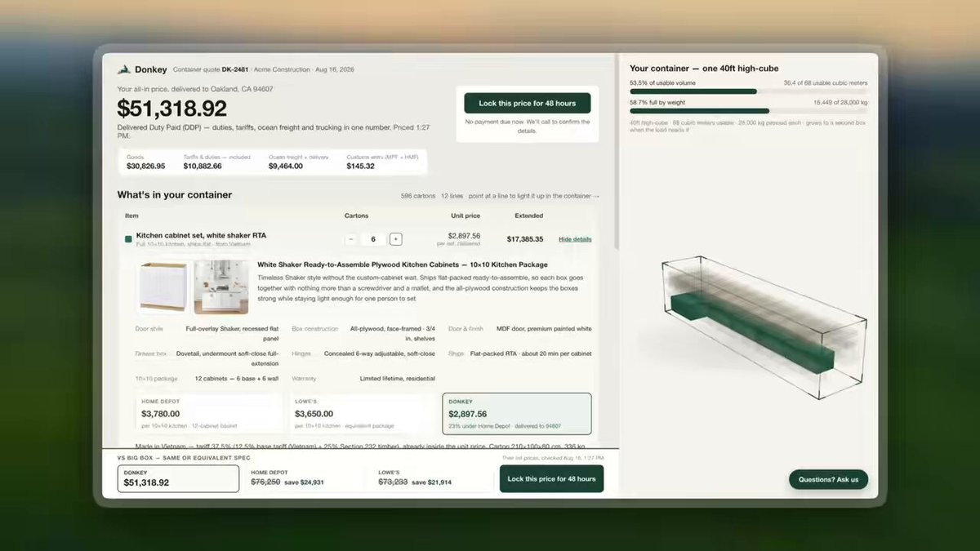Click the Limited lifetime, residential warranty value
This screenshot has width=980, height=551.
397,379
